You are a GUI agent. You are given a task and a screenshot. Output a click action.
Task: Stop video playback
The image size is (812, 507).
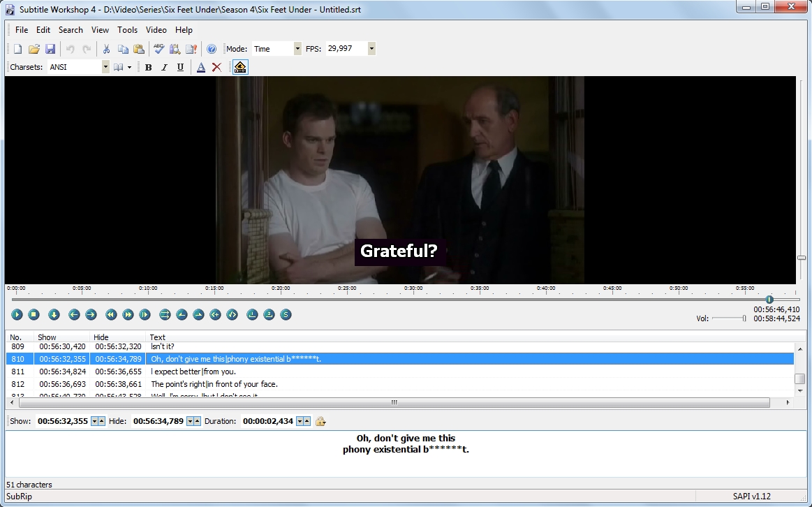tap(34, 314)
